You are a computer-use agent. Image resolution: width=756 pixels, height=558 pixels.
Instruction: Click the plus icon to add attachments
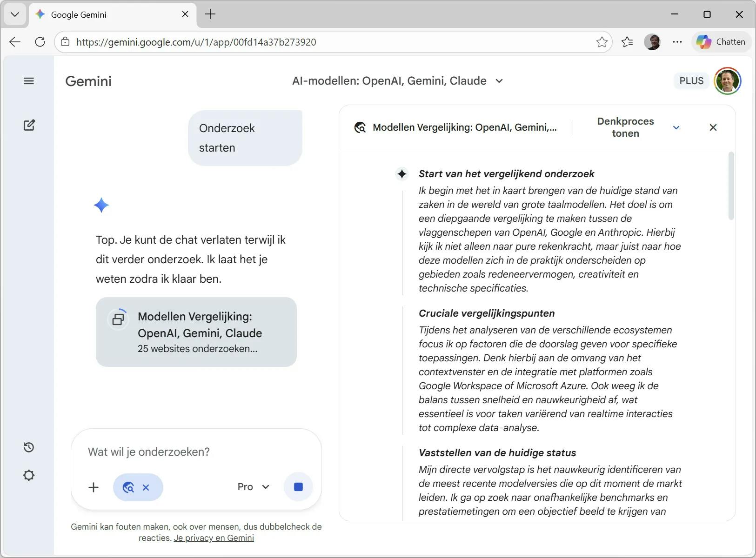coord(94,487)
